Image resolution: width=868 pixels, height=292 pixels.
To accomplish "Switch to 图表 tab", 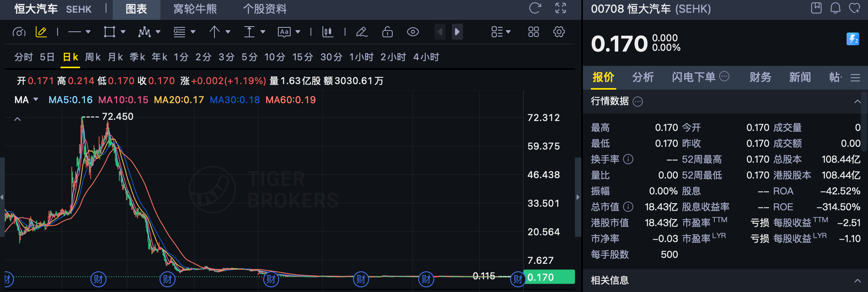I will point(136,9).
